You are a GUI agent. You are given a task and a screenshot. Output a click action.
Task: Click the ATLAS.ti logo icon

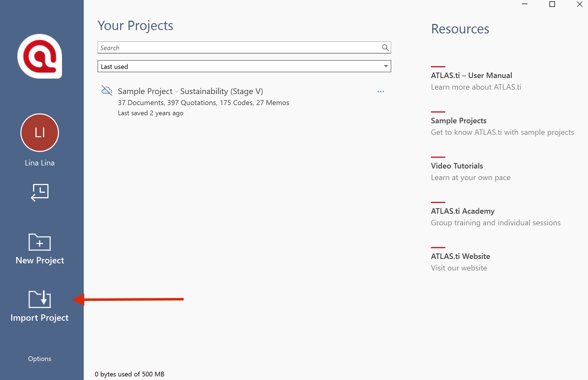[40, 56]
